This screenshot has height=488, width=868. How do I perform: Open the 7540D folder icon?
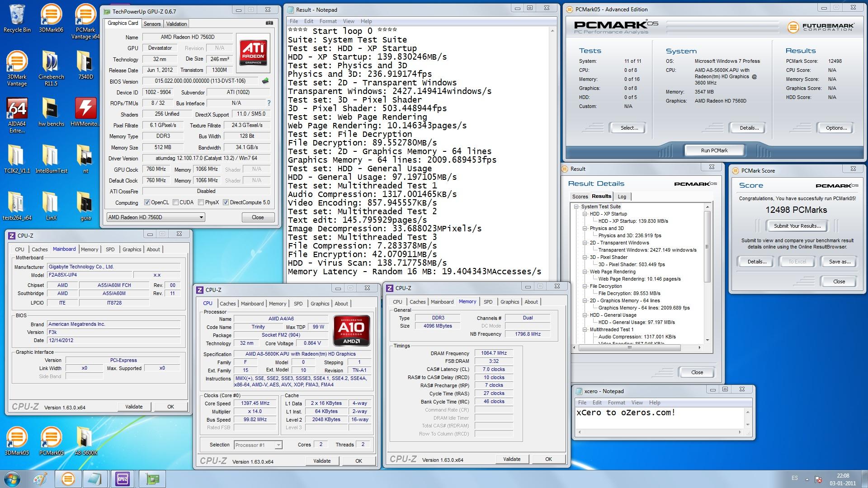(x=85, y=65)
